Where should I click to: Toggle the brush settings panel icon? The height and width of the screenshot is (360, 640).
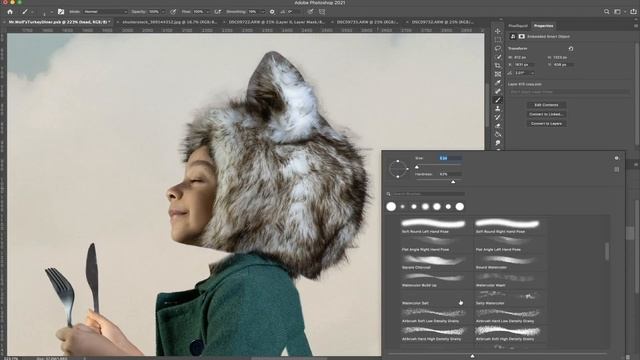[61, 12]
